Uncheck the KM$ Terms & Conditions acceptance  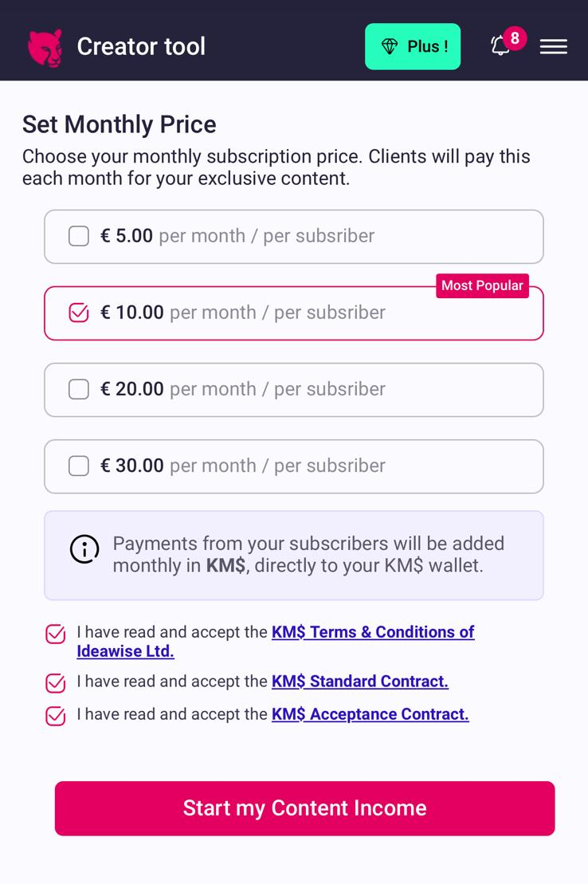tap(55, 635)
